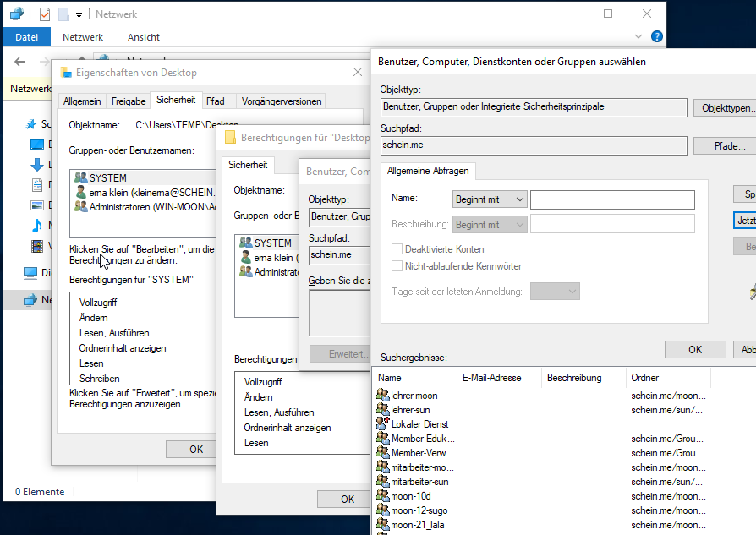Select the Downloads arrow icon in sidebar
The width and height of the screenshot is (756, 535).
(36, 164)
